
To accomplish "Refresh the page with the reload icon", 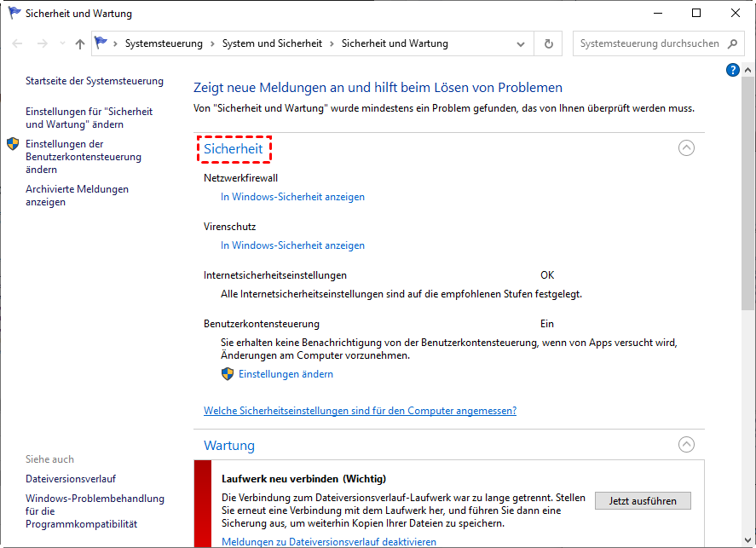I will coord(549,43).
